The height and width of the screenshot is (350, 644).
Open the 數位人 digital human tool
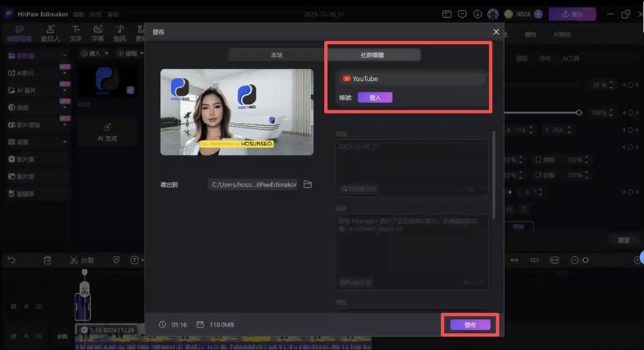point(50,33)
